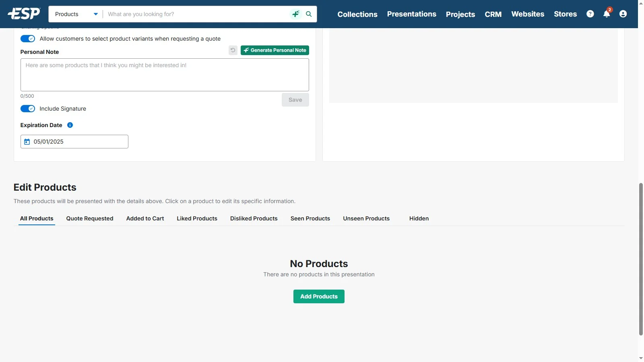Click the reset personal note icon
Viewport: 644px width, 362px height.
(x=233, y=50)
